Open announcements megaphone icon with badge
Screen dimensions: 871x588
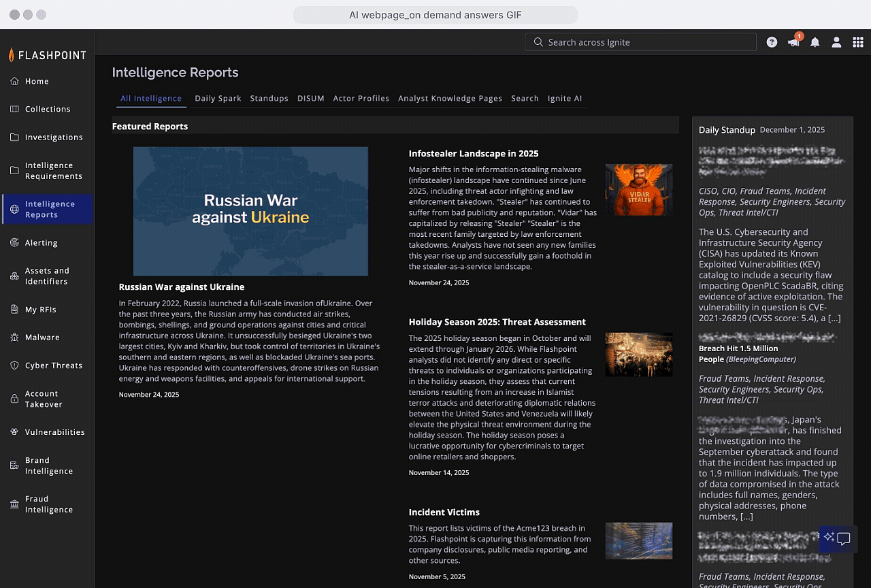point(793,42)
